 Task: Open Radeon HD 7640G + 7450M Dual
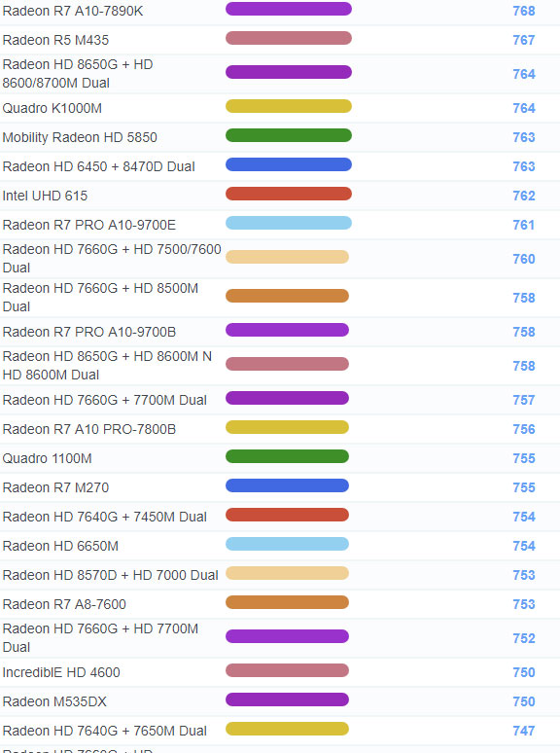104,518
